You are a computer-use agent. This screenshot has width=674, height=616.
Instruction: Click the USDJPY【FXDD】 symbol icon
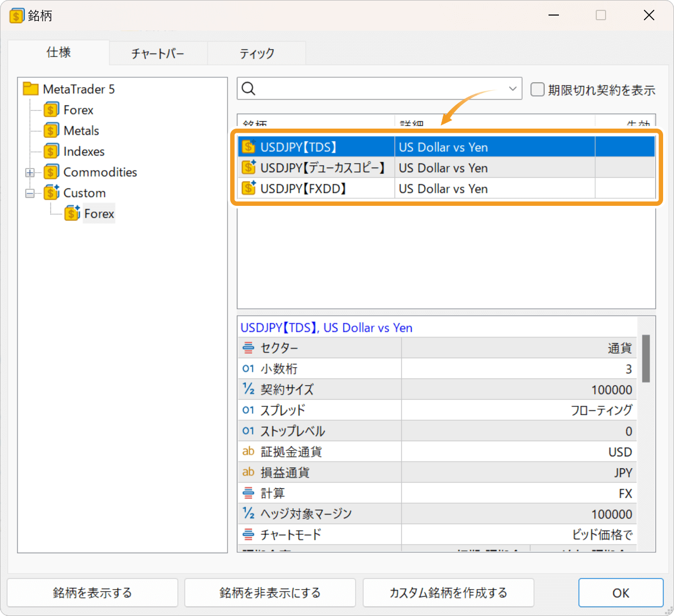point(249,188)
